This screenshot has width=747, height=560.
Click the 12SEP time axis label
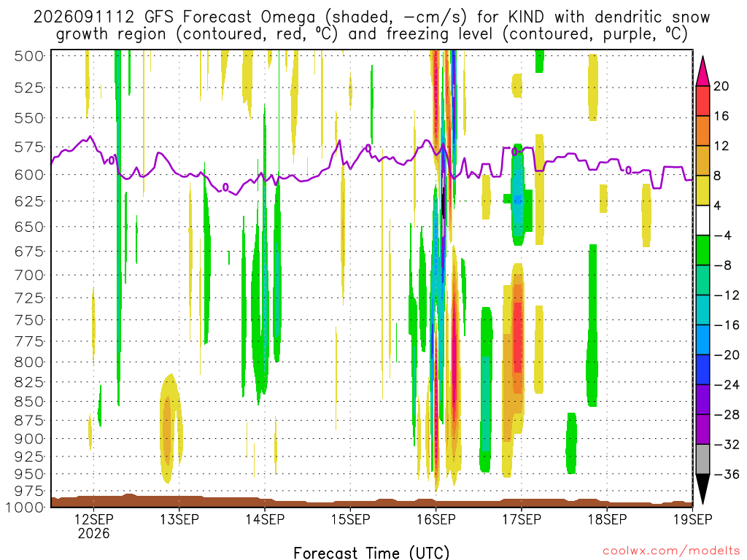coord(93,519)
